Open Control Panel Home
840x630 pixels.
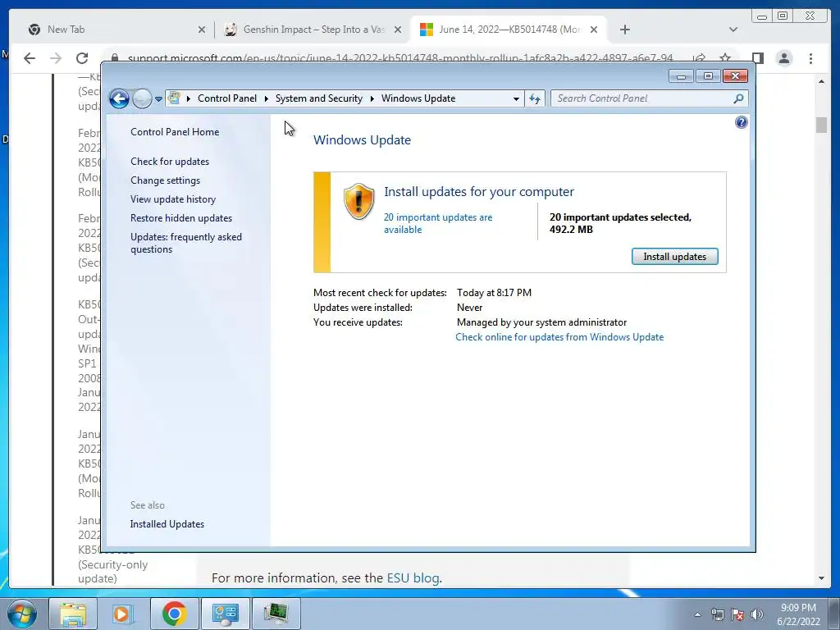[175, 132]
